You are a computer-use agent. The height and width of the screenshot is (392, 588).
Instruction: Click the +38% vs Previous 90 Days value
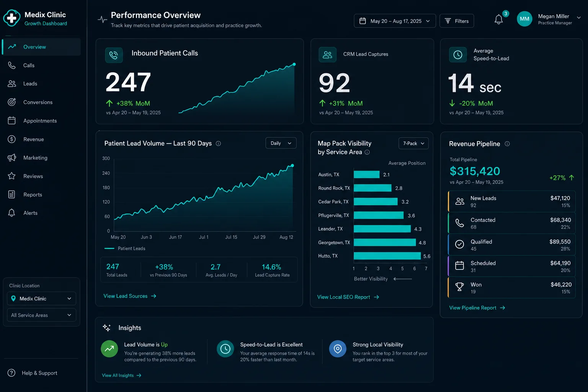pyautogui.click(x=164, y=267)
